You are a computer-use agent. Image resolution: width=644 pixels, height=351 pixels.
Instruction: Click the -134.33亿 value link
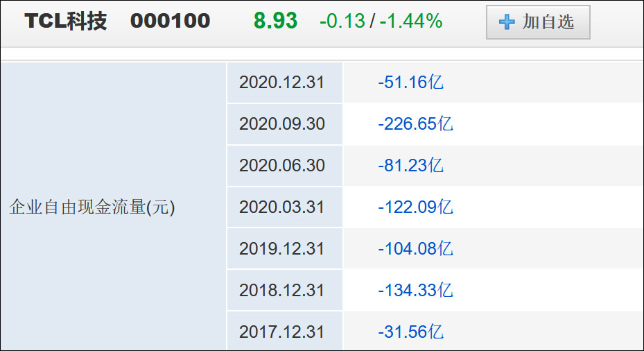[415, 291]
